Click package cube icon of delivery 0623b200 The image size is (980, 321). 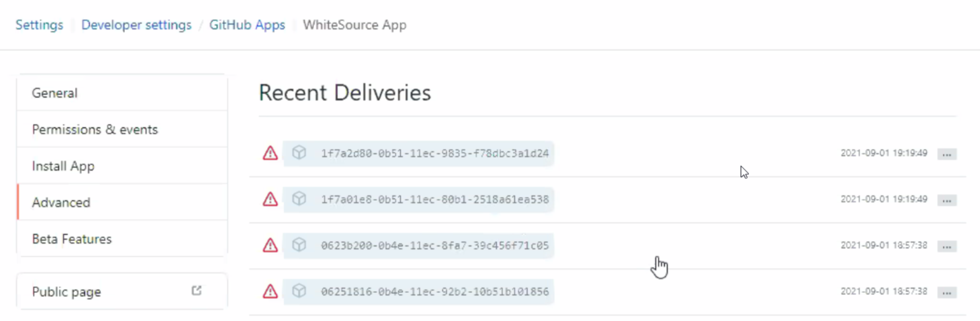click(299, 245)
